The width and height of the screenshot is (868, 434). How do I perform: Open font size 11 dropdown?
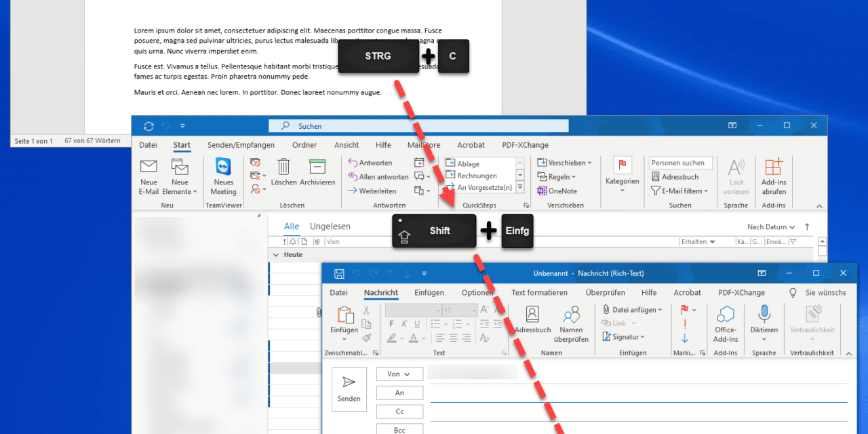(473, 310)
